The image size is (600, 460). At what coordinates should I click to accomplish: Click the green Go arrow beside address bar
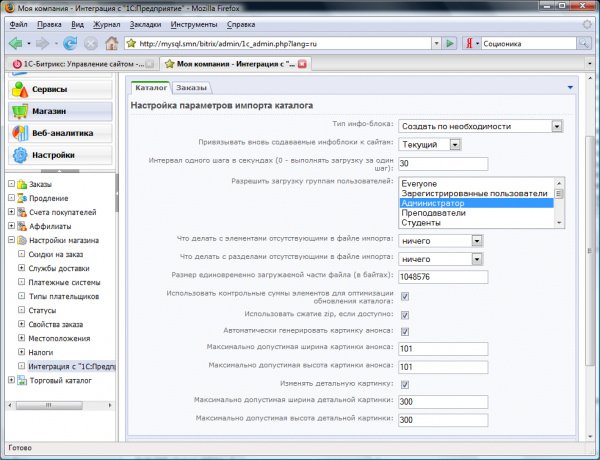450,43
